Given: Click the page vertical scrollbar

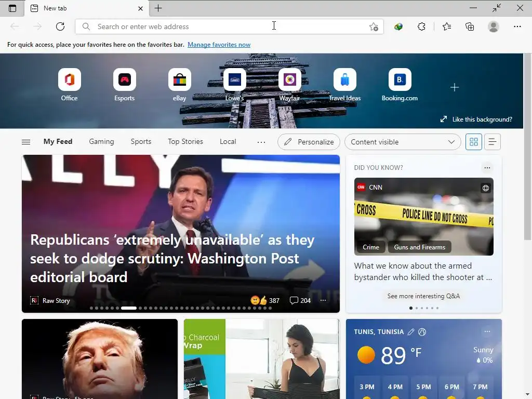Looking at the screenshot, I should point(528,146).
